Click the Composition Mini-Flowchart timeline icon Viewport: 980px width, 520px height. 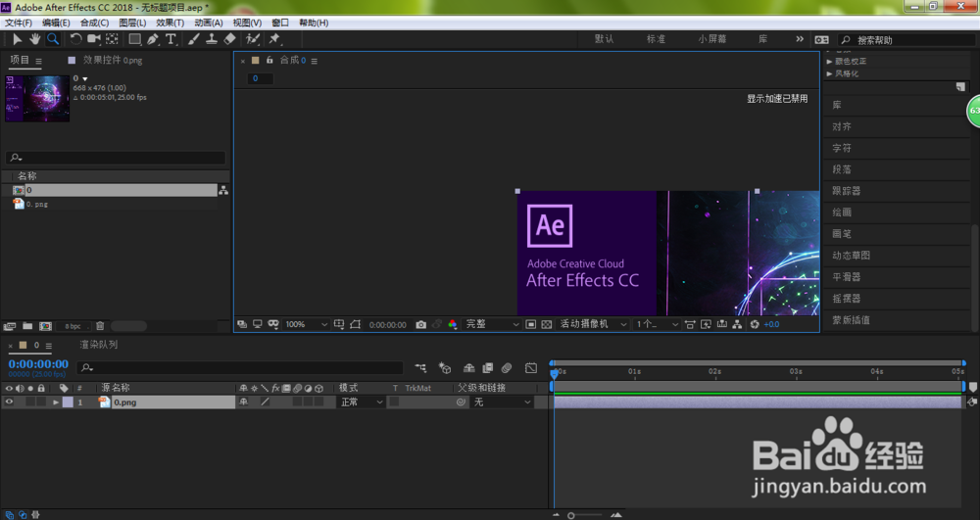click(420, 368)
